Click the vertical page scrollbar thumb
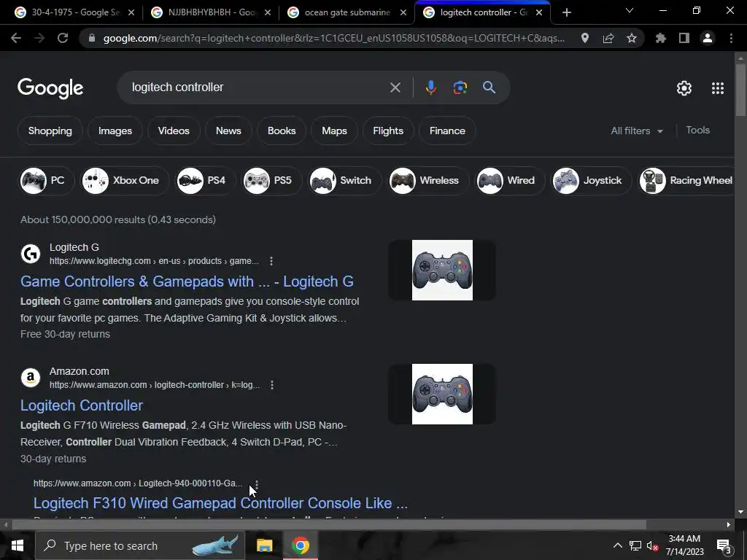Screen dimensions: 747x560 740,90
